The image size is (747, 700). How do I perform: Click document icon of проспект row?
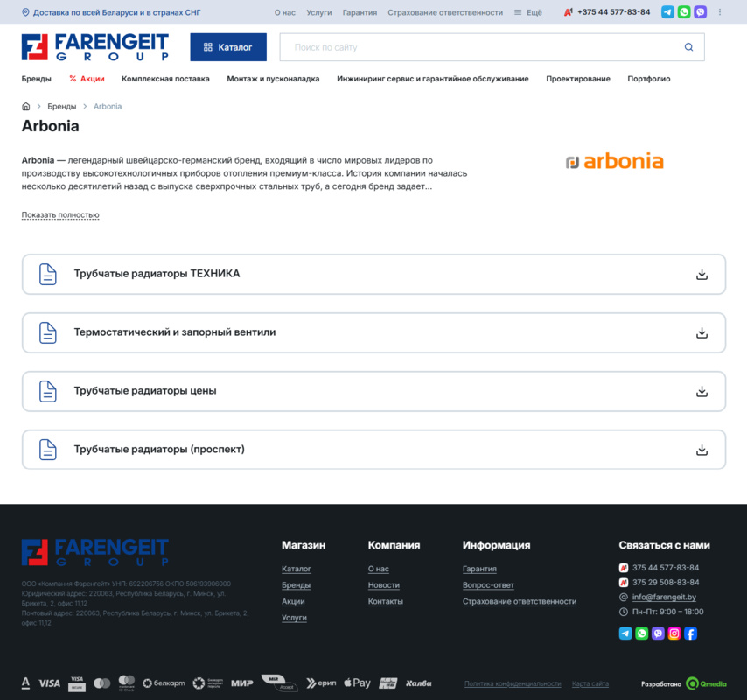tap(47, 450)
